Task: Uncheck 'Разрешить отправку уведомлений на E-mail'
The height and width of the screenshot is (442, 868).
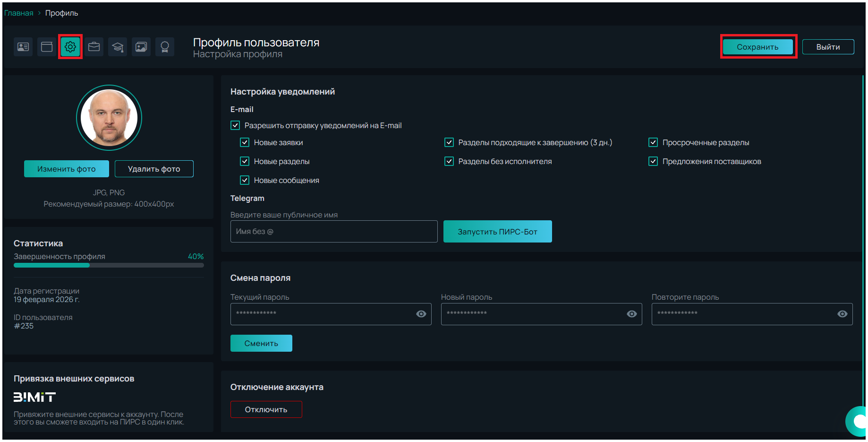Action: [x=235, y=125]
